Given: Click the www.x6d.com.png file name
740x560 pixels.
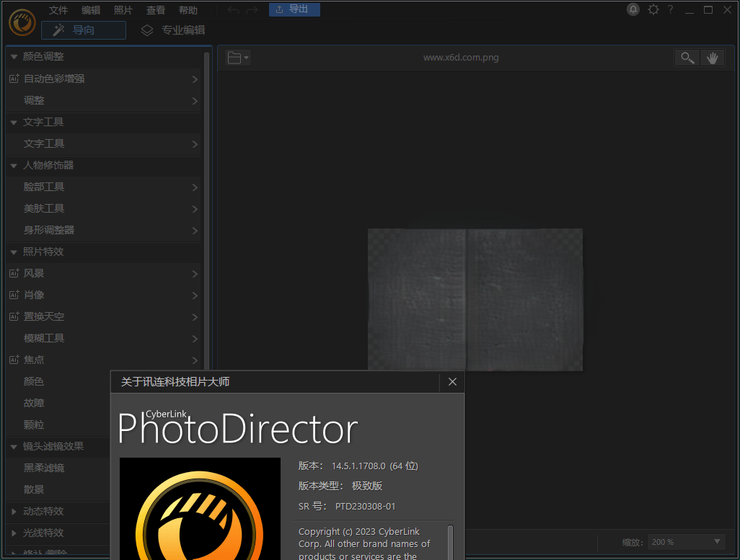Looking at the screenshot, I should point(461,58).
